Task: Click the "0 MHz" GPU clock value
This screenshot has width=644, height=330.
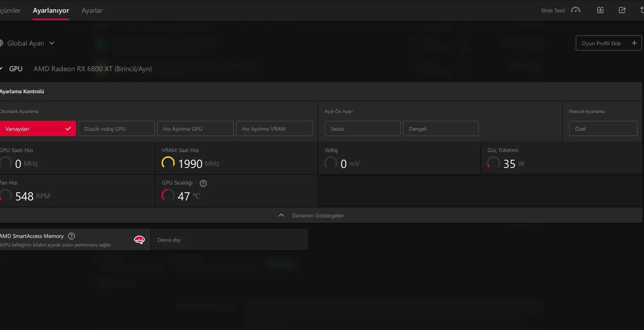Action: click(27, 164)
